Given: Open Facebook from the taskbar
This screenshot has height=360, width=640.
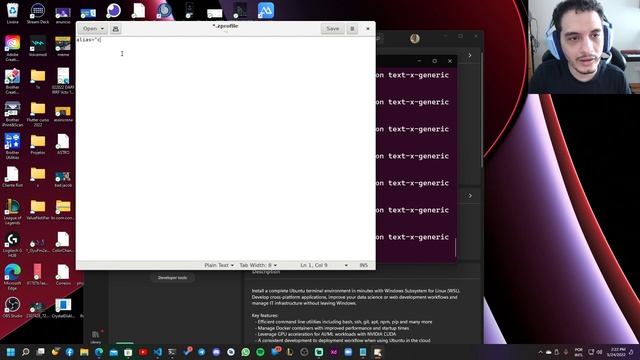Looking at the screenshot, I should pos(70,352).
